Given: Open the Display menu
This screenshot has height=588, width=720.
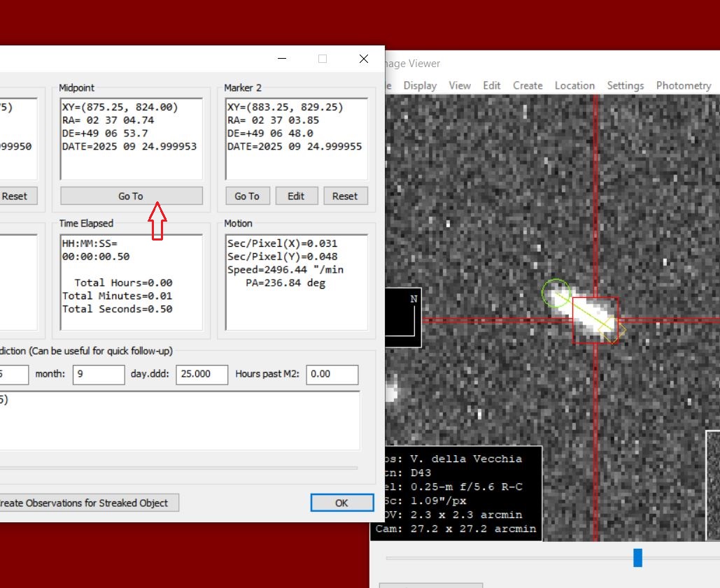Looking at the screenshot, I should [420, 85].
